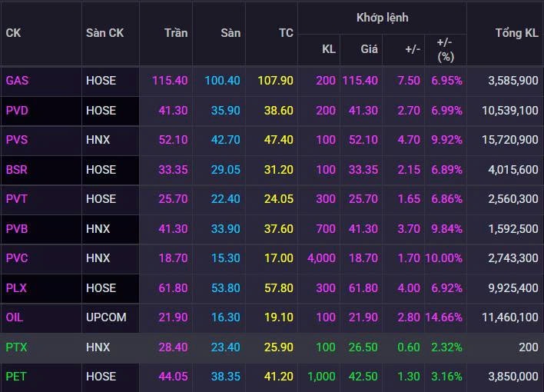
Task: Select the PVT ticker
Action: tap(17, 199)
